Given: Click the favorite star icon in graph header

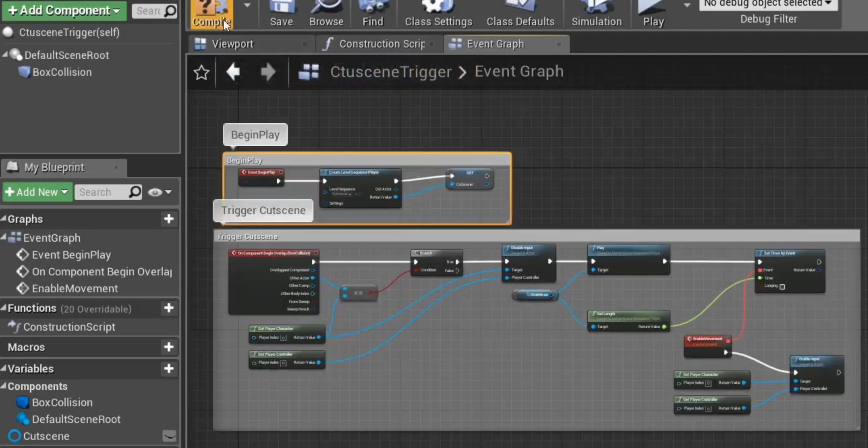Looking at the screenshot, I should 201,72.
